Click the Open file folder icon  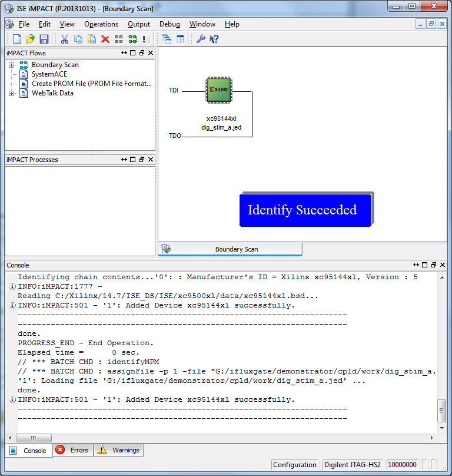[30, 39]
